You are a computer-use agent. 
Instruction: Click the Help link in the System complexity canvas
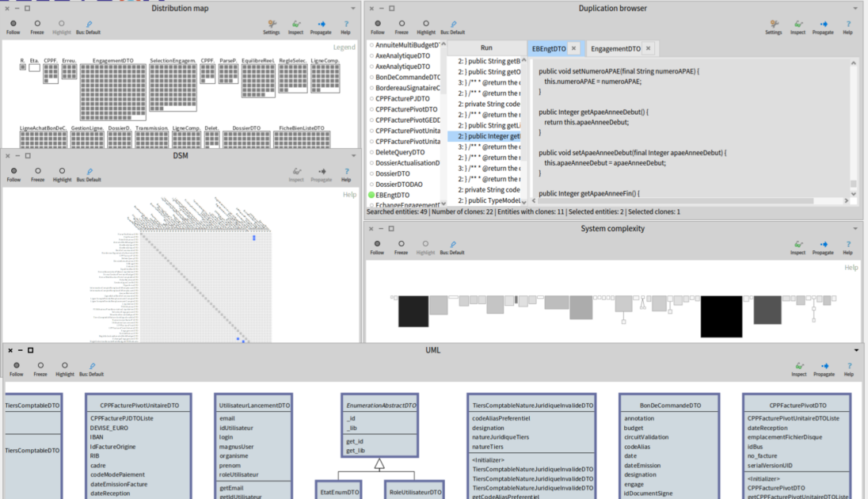point(851,268)
